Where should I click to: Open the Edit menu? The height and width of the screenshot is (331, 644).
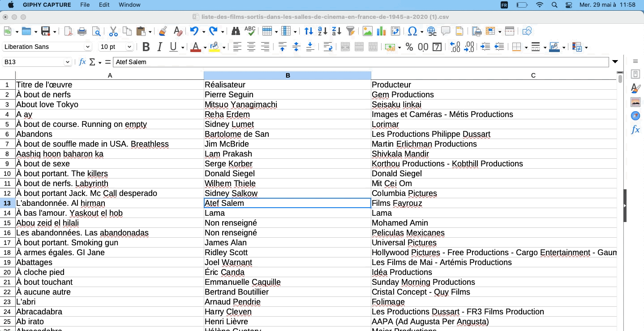click(104, 5)
